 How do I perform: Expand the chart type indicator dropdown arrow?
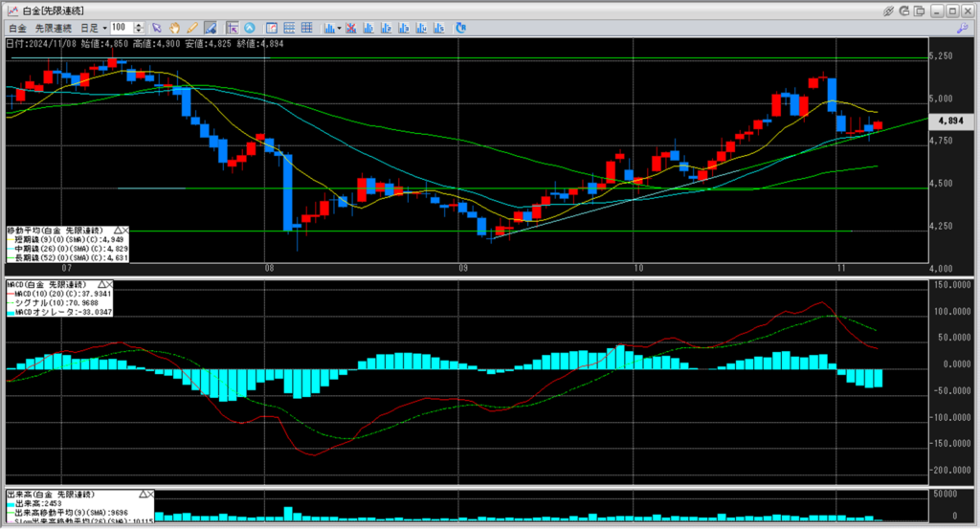coord(339,28)
